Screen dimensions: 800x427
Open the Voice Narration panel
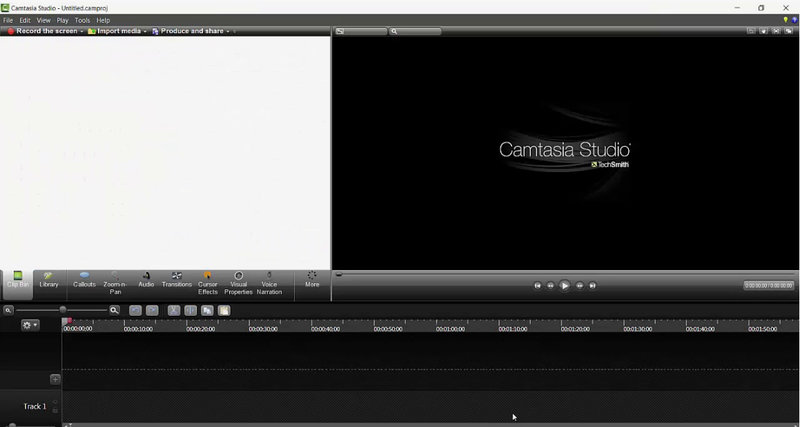tap(269, 284)
